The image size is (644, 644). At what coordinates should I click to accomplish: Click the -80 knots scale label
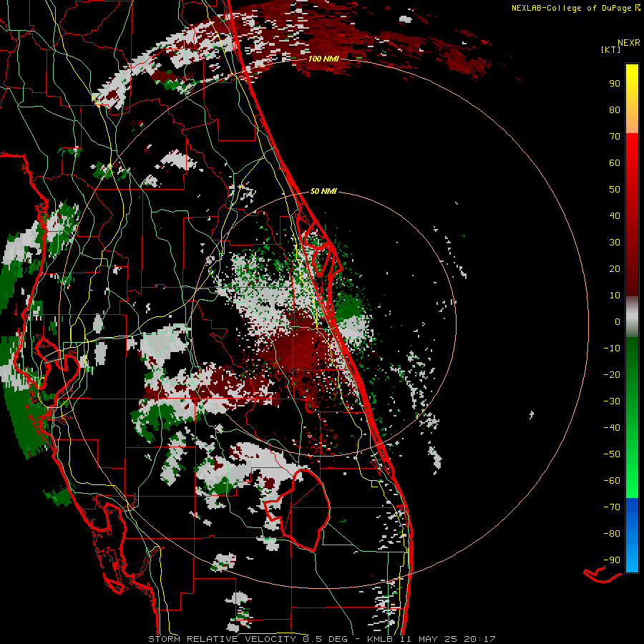[612, 534]
